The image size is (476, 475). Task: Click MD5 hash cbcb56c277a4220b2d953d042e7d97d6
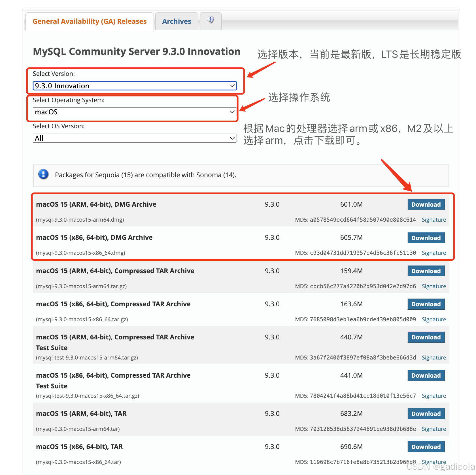363,286
